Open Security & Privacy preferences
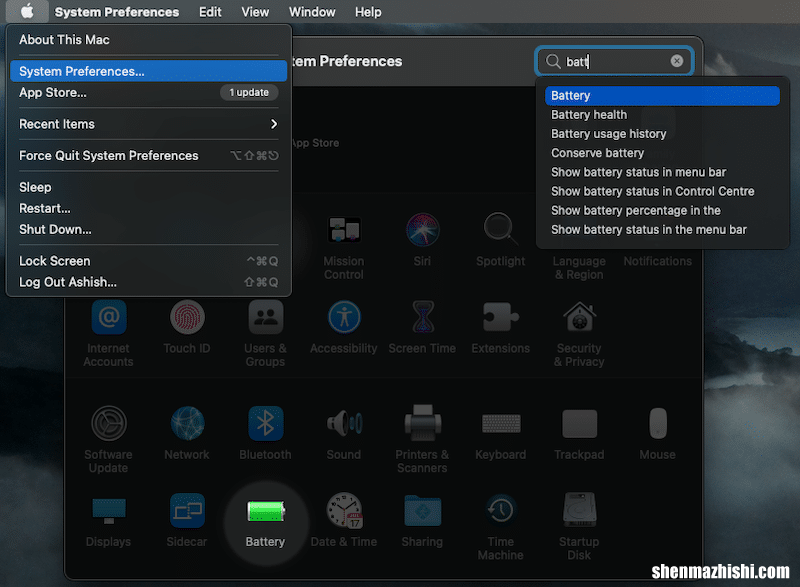 tap(579, 317)
